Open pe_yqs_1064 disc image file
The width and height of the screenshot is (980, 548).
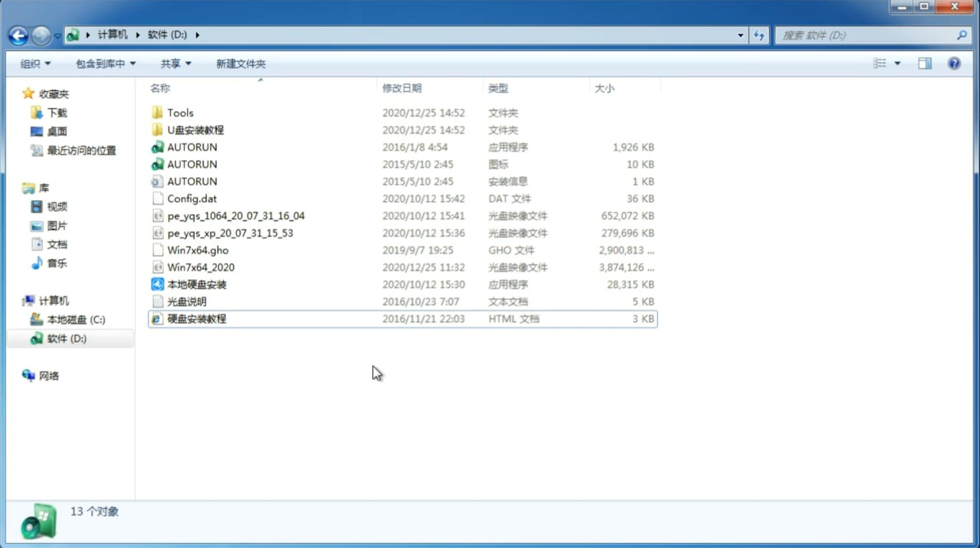[x=236, y=216]
